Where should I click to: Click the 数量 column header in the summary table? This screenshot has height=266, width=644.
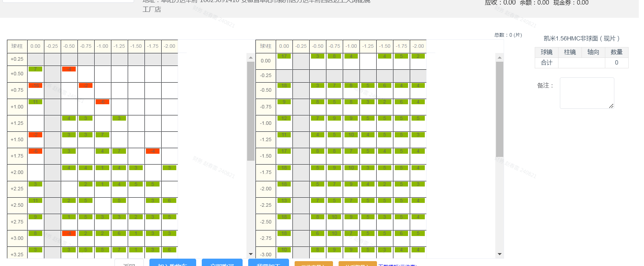click(x=616, y=52)
